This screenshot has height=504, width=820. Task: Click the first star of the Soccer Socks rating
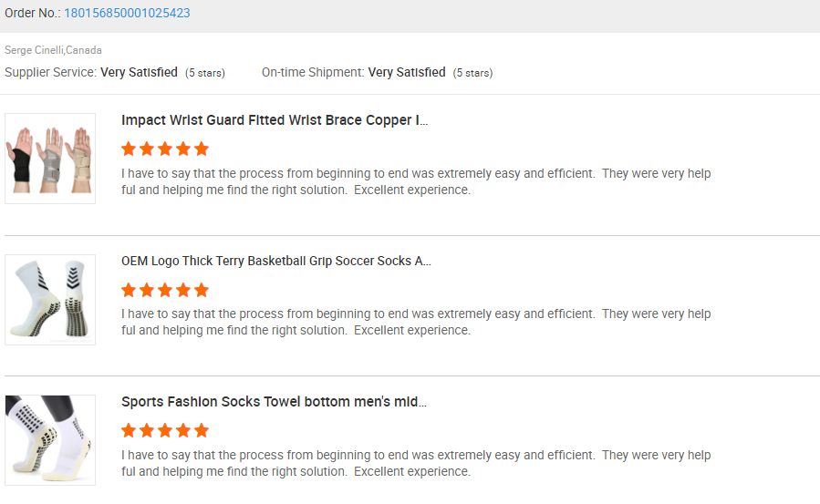(x=129, y=291)
